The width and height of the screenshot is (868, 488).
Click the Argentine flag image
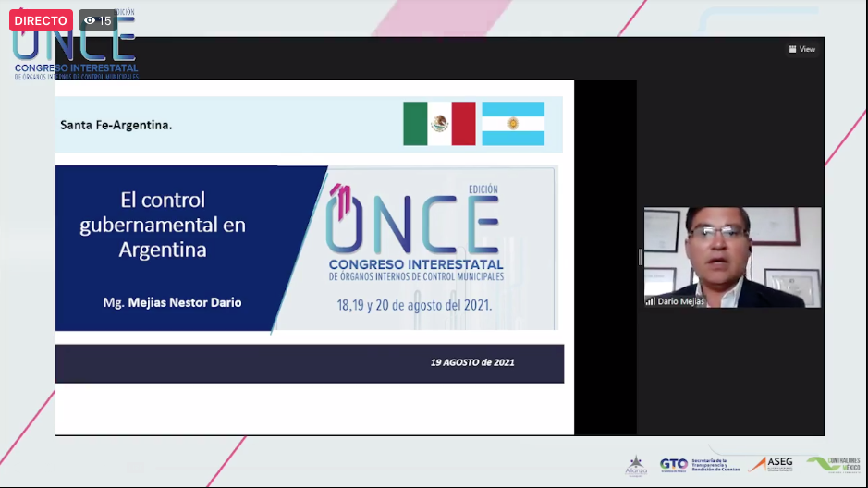point(513,124)
